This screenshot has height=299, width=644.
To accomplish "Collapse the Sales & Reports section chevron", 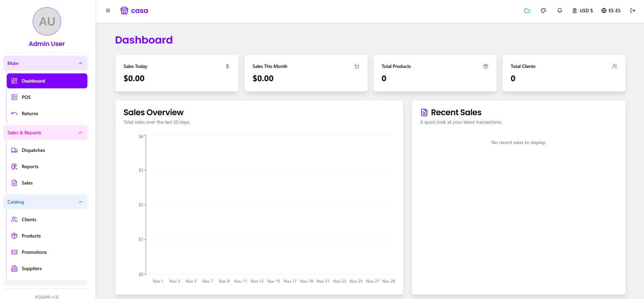I will (x=80, y=133).
